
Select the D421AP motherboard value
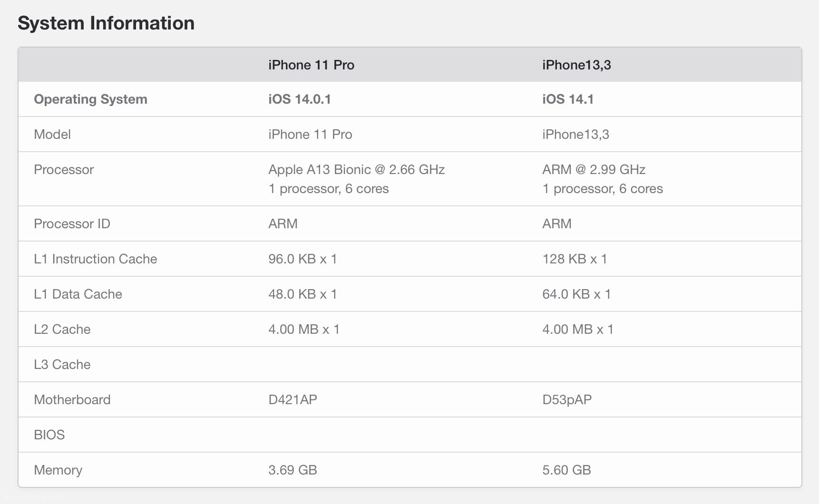[x=292, y=400]
